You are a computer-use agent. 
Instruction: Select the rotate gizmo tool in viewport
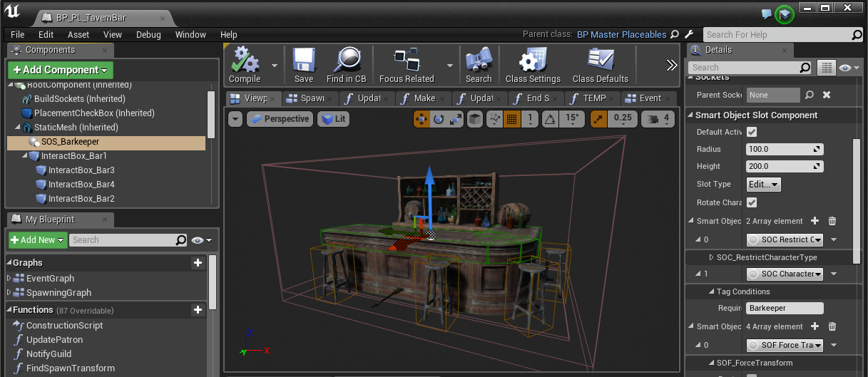coord(439,120)
